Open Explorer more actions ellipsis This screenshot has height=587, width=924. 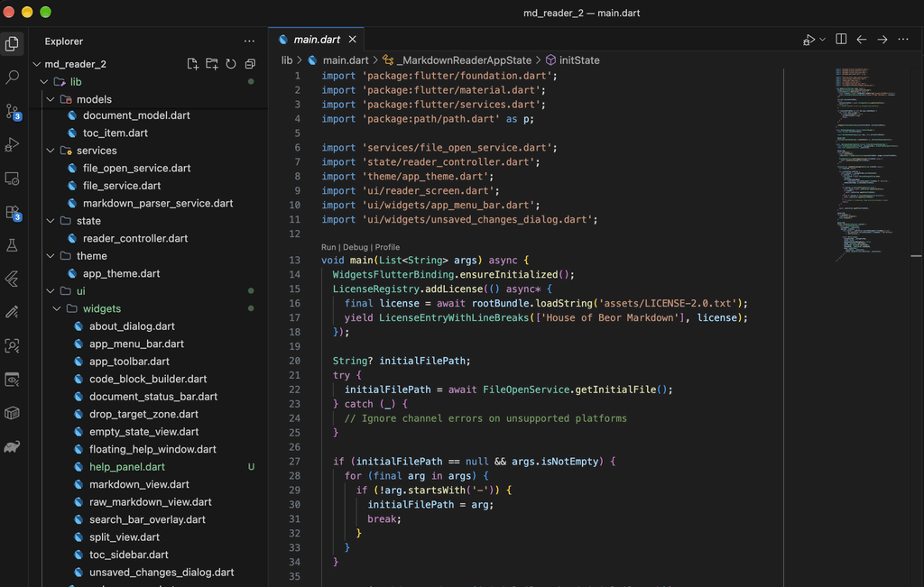[249, 41]
